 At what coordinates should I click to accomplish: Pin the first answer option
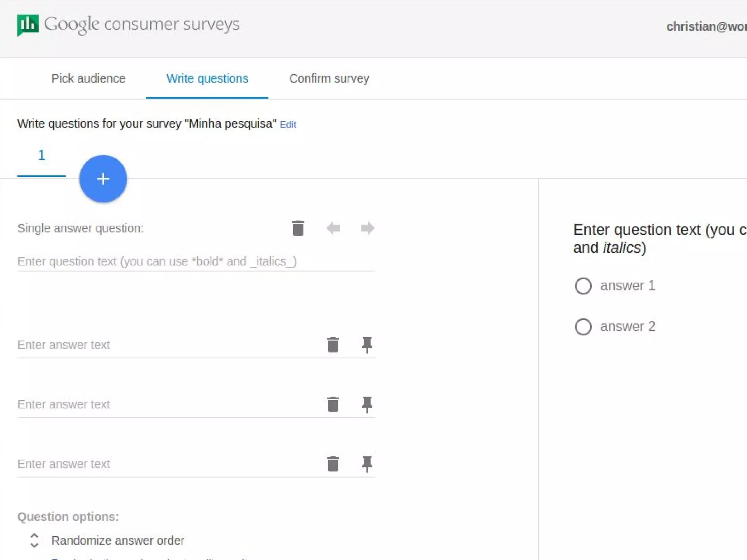pyautogui.click(x=367, y=345)
